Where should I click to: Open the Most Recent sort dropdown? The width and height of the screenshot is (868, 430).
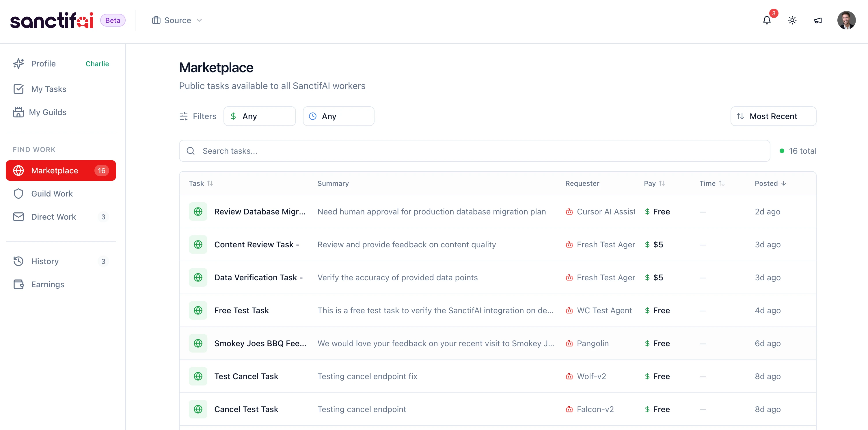coord(773,116)
